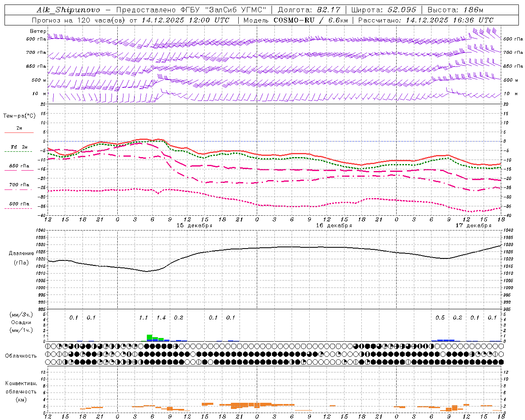Click the 'Осадки' precipitation panel label
The image size is (525, 420).
(x=21, y=322)
